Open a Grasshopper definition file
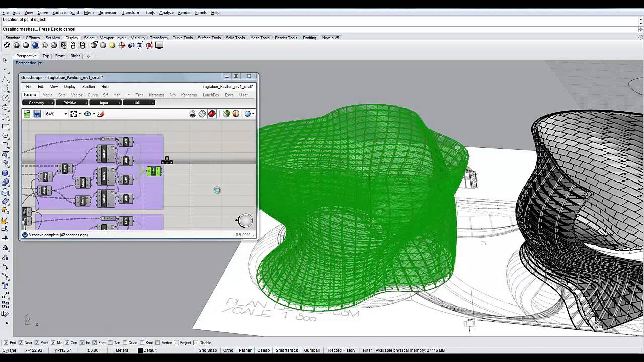The height and width of the screenshot is (362, 644). point(27,114)
